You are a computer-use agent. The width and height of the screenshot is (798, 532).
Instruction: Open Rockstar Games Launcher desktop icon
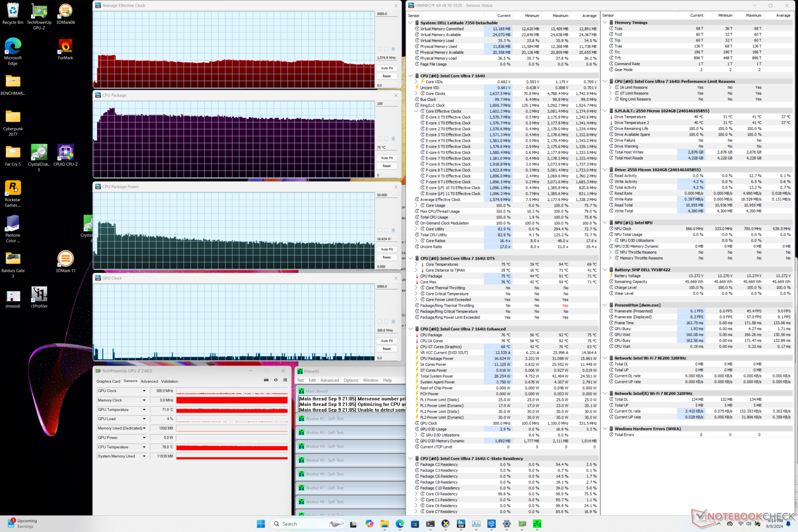click(13, 194)
